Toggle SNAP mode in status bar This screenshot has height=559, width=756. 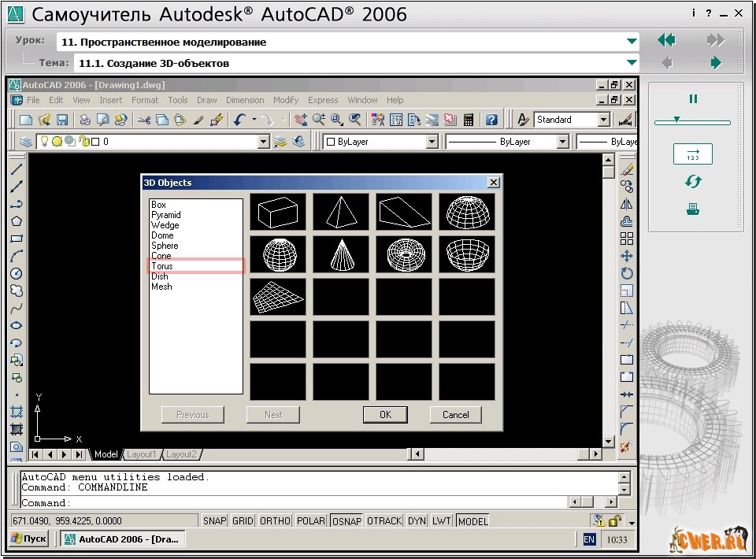pos(215,521)
